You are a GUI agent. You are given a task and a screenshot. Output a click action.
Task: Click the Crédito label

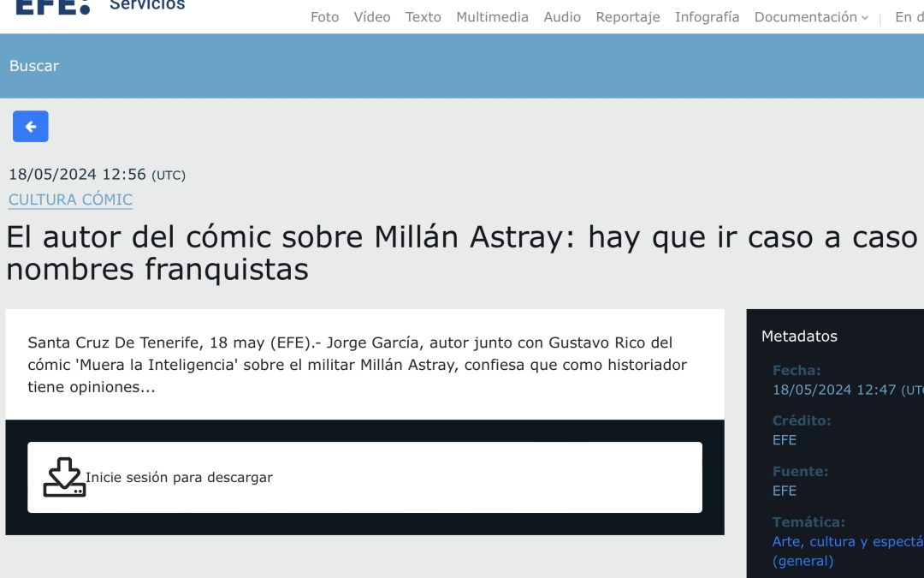pos(802,420)
